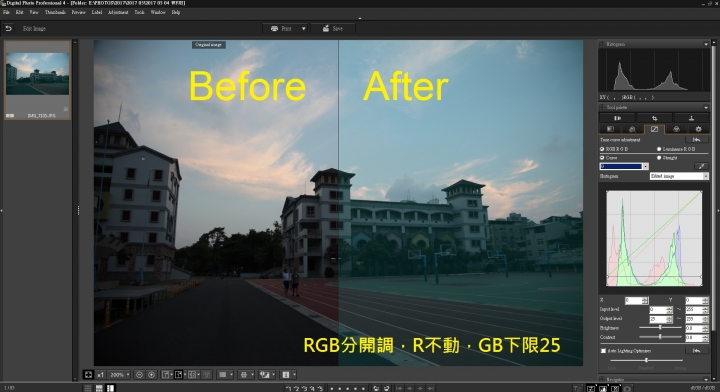Click the single-image preview layout icon
This screenshot has height=392, width=720.
[x=165, y=375]
